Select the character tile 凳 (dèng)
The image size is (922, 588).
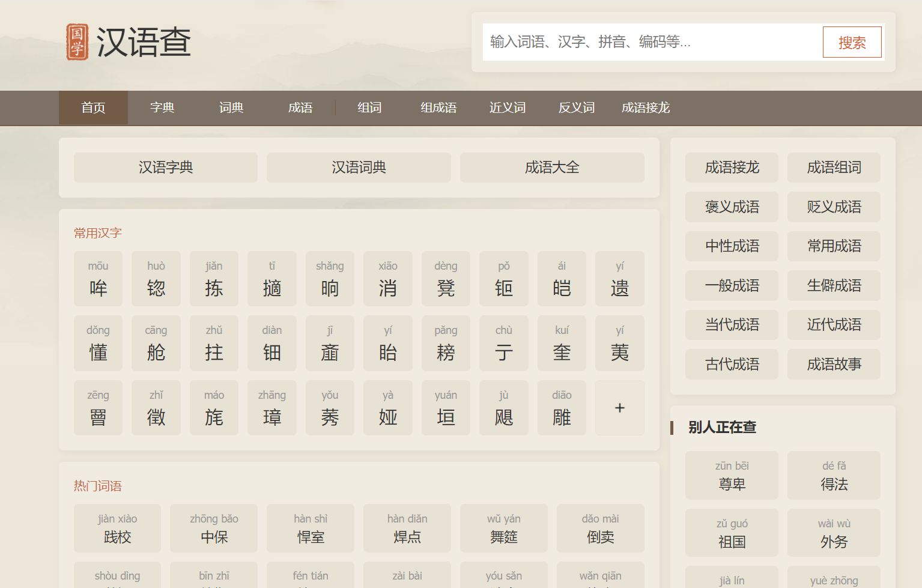pos(446,279)
